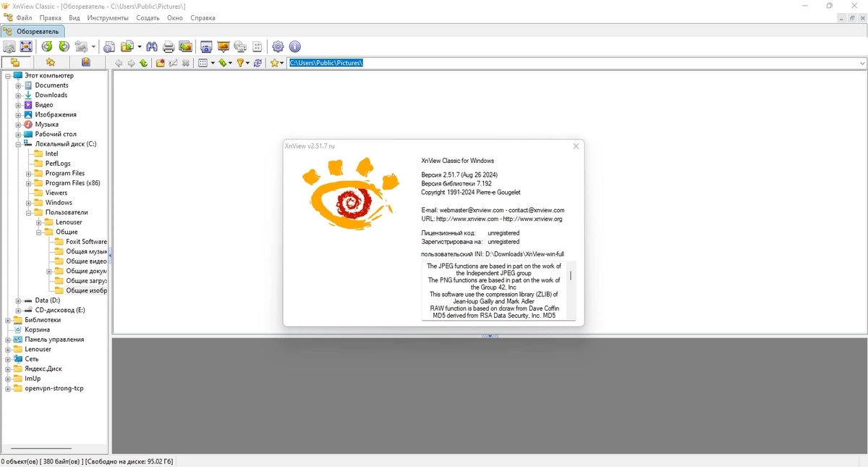
Task: Open the sort-by dropdown arrow
Action: tap(230, 63)
